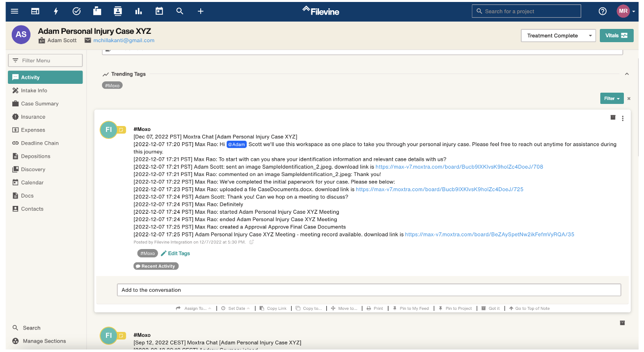Open the help question mark icon

pyautogui.click(x=603, y=11)
